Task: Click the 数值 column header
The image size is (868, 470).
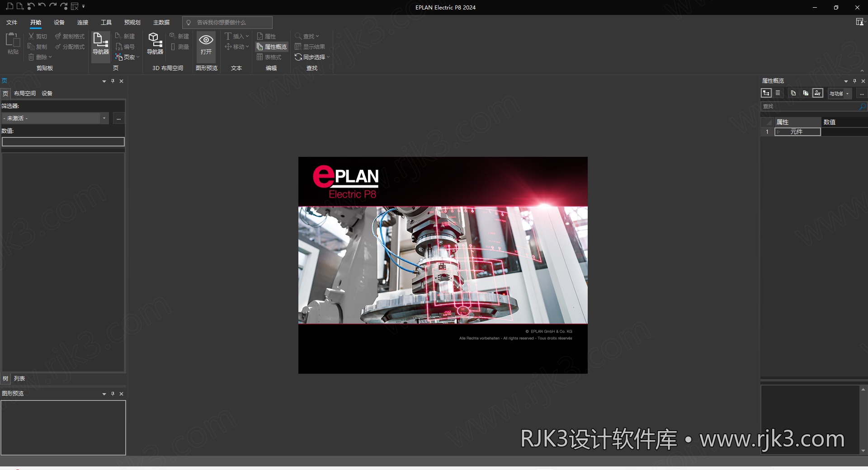Action: click(844, 122)
